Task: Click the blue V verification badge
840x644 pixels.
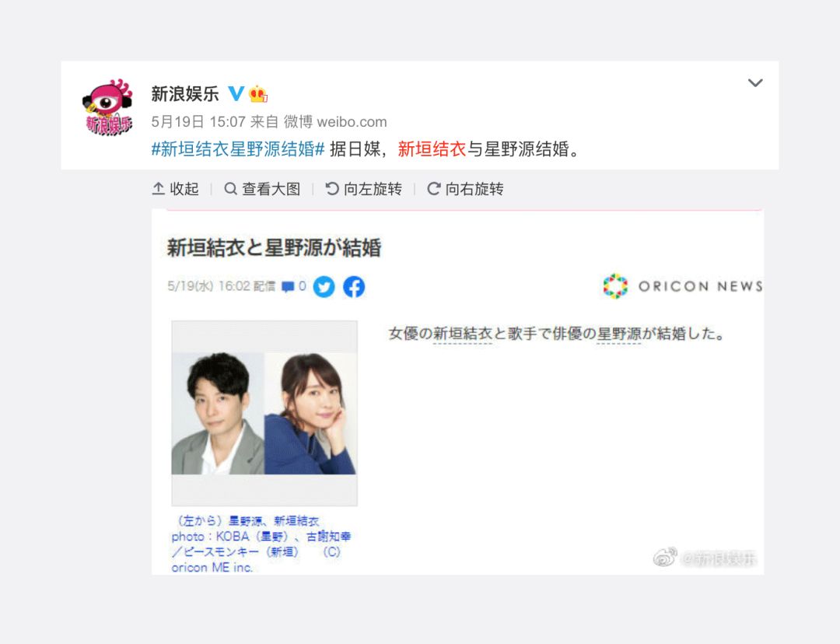Action: (x=236, y=94)
